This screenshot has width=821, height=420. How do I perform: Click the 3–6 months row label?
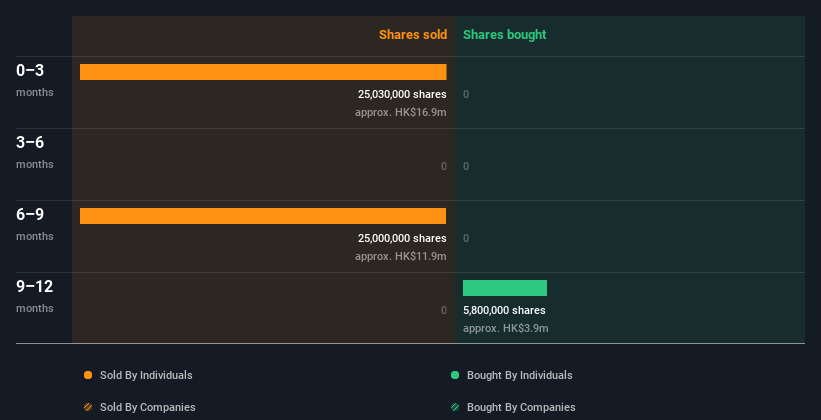[x=35, y=152]
